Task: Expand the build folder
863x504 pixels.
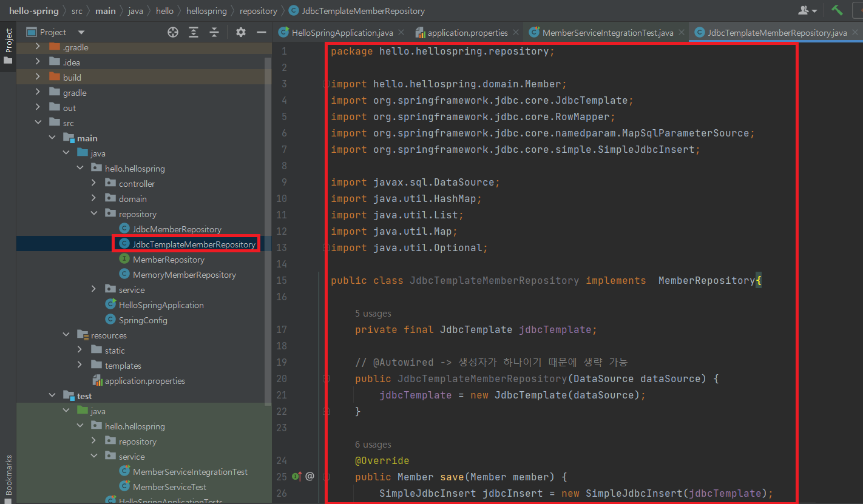Action: pyautogui.click(x=38, y=77)
